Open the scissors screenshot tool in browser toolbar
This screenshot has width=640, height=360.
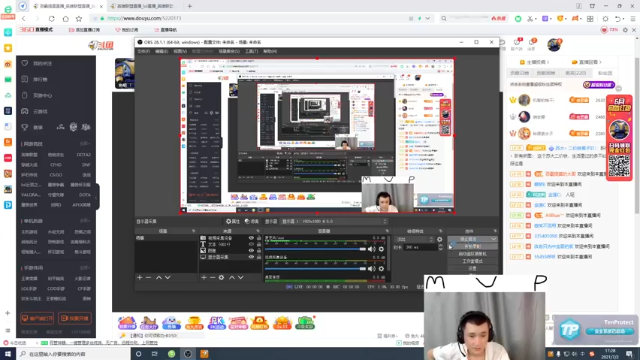point(530,18)
